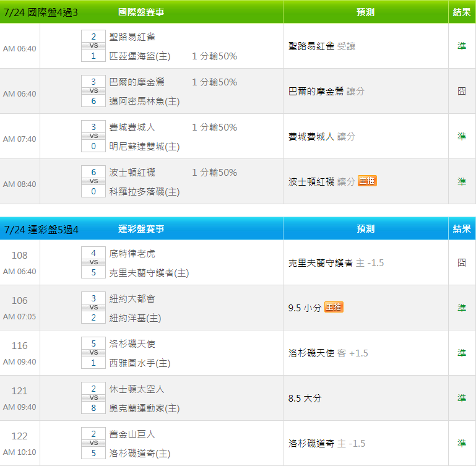
Task: Click game number 122
Action: [19, 436]
